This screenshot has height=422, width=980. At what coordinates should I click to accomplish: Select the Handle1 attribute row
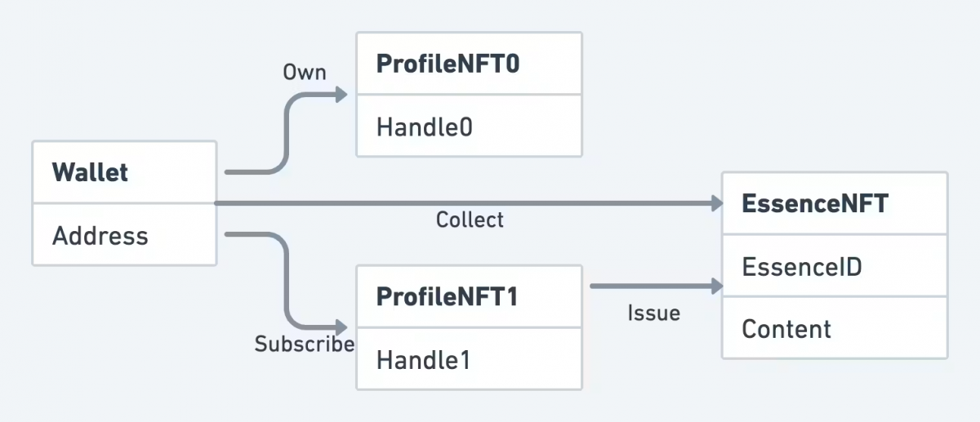pos(469,359)
